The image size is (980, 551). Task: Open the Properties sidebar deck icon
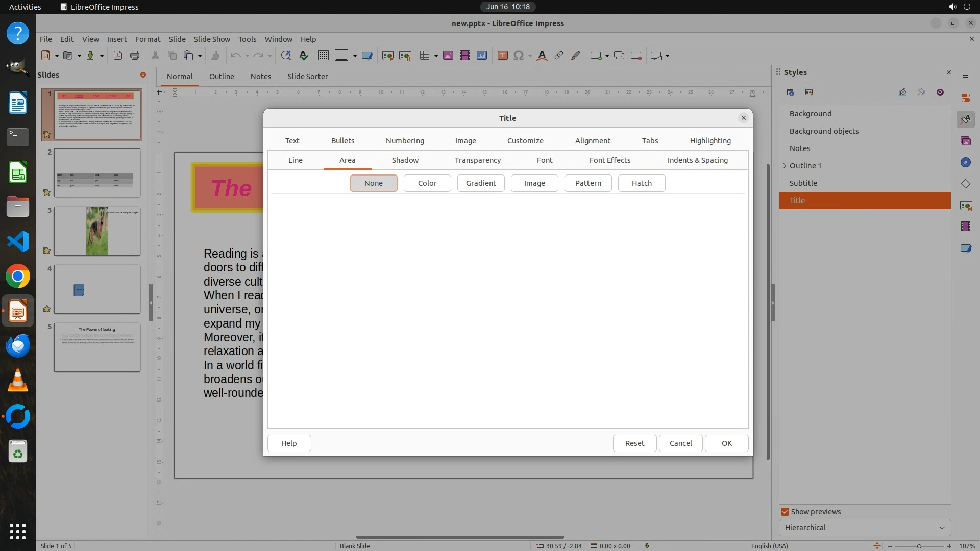click(965, 98)
